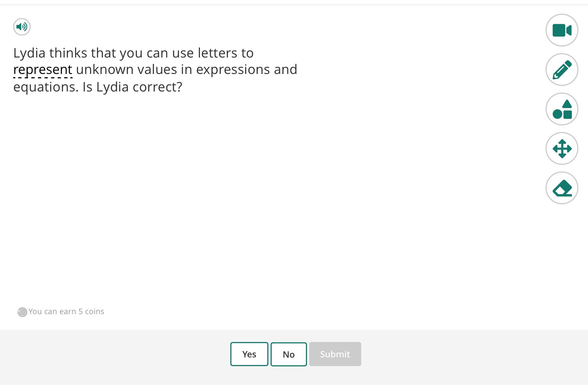Select the pencil drawing tool

[562, 70]
